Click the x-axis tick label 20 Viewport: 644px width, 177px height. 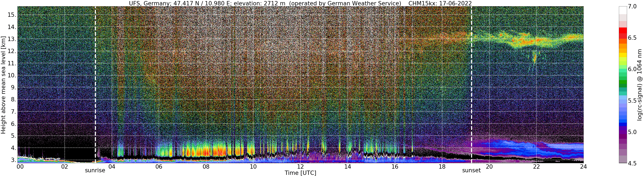coord(489,167)
